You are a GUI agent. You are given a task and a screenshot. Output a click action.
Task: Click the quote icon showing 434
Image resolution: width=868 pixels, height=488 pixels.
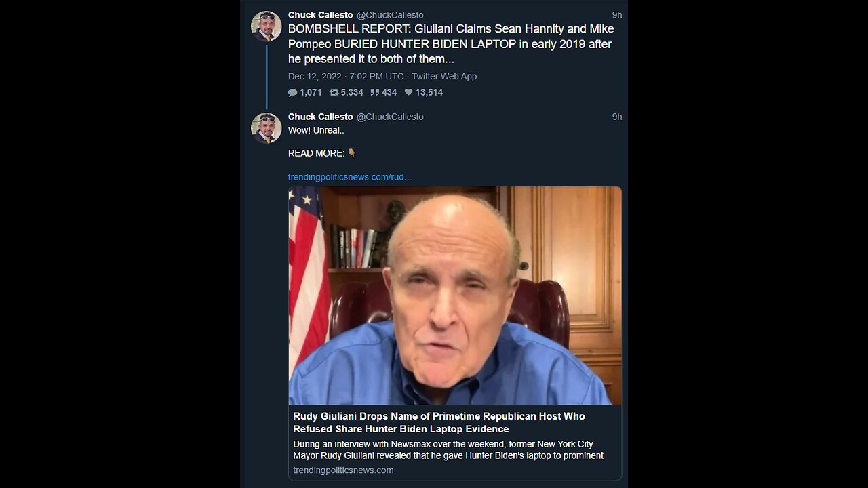374,92
